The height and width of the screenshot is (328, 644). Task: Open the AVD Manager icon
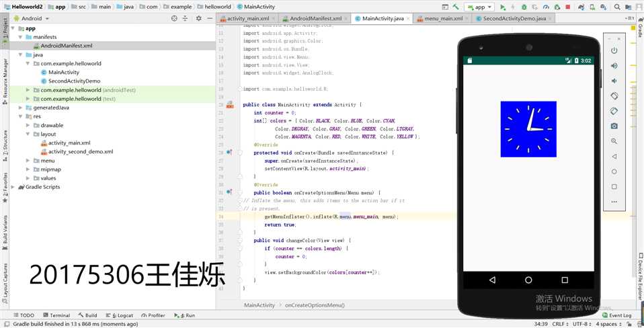pyautogui.click(x=592, y=7)
